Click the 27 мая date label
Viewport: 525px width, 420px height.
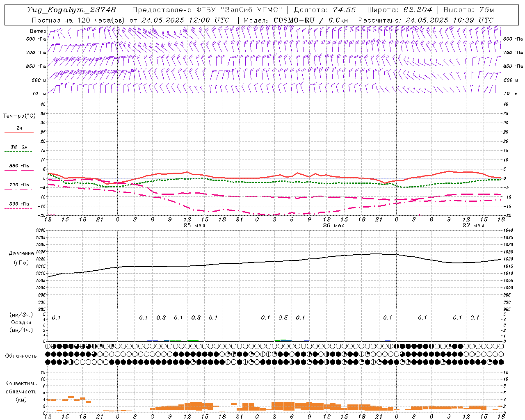[x=473, y=226]
